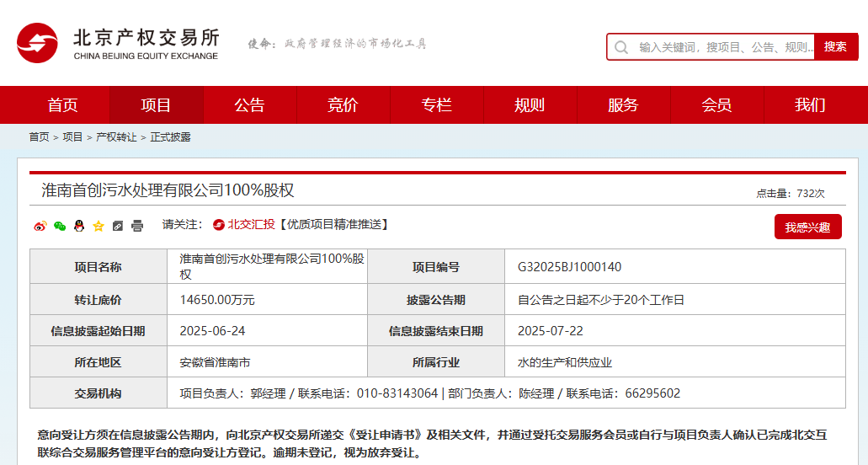Copy link using the link icon
The width and height of the screenshot is (868, 465).
(x=117, y=226)
